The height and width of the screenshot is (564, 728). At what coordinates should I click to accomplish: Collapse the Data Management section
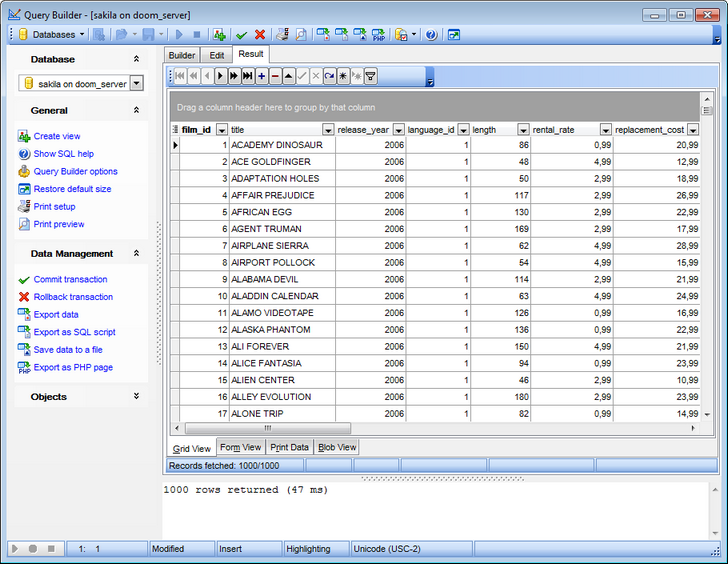(136, 254)
